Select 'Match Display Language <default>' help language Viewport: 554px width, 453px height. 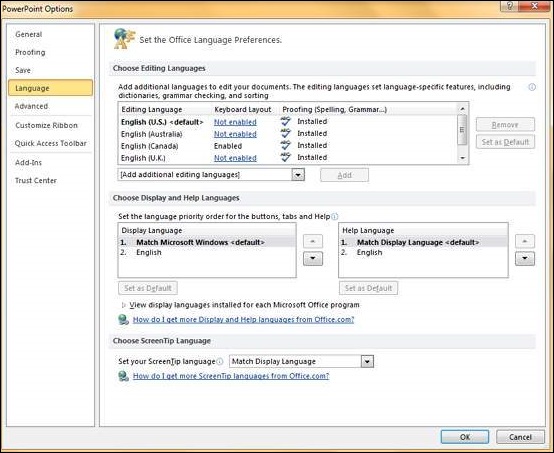click(x=423, y=242)
